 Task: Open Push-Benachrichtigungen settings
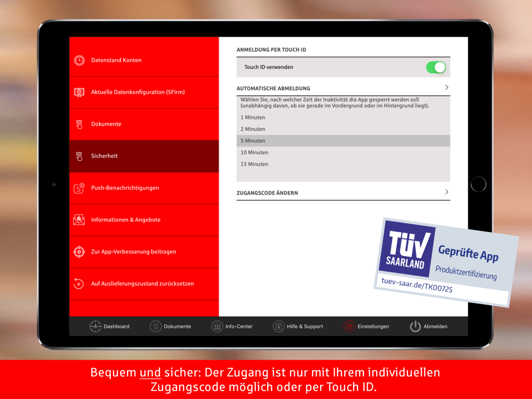144,188
